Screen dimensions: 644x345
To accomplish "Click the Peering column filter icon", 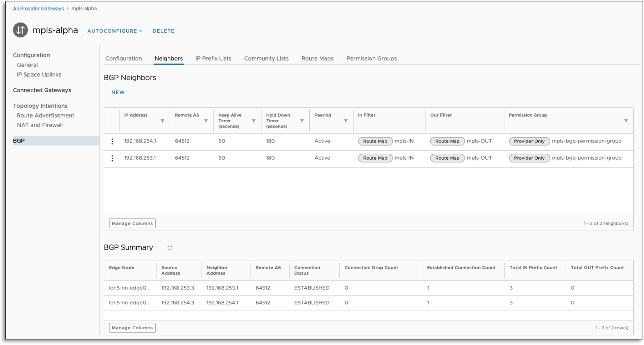I will 346,121.
